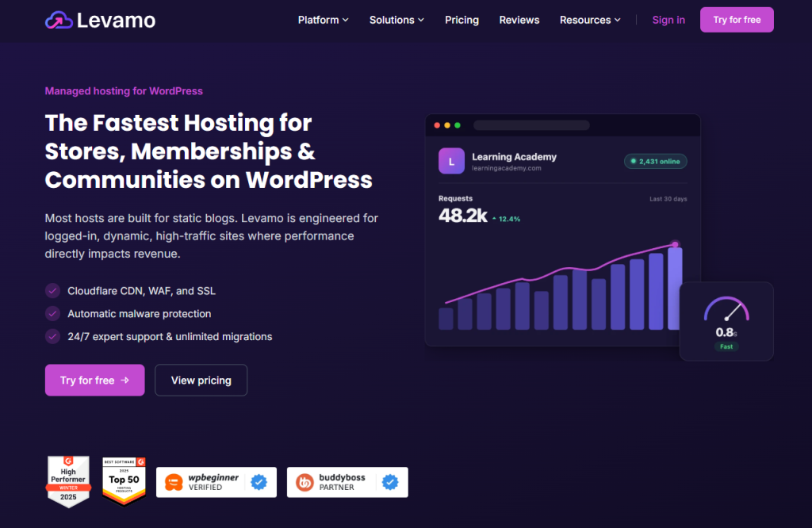Click the 48.2k requests value
This screenshot has height=528, width=812.
(463, 216)
